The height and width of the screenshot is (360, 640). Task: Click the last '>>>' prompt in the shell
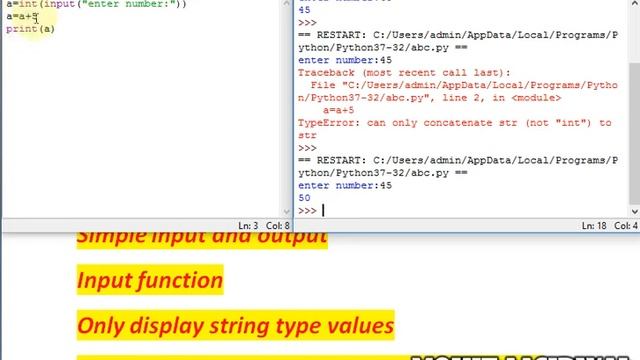307,211
